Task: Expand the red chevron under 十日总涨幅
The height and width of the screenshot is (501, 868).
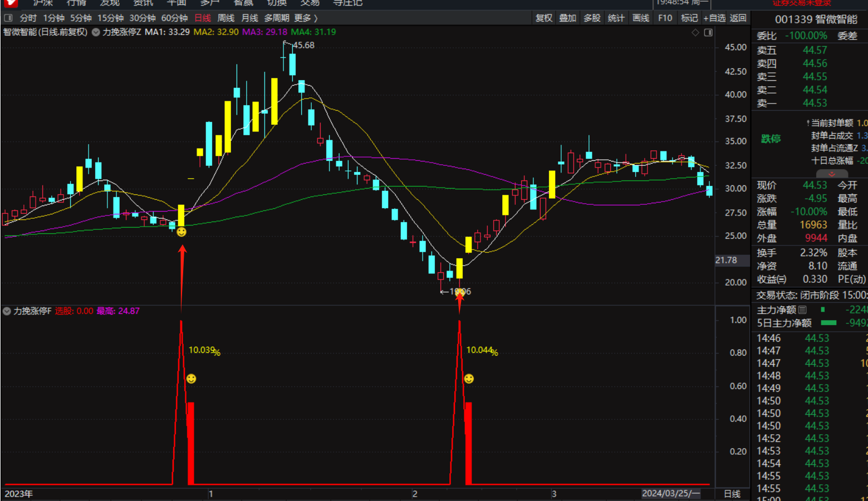Action: click(831, 174)
